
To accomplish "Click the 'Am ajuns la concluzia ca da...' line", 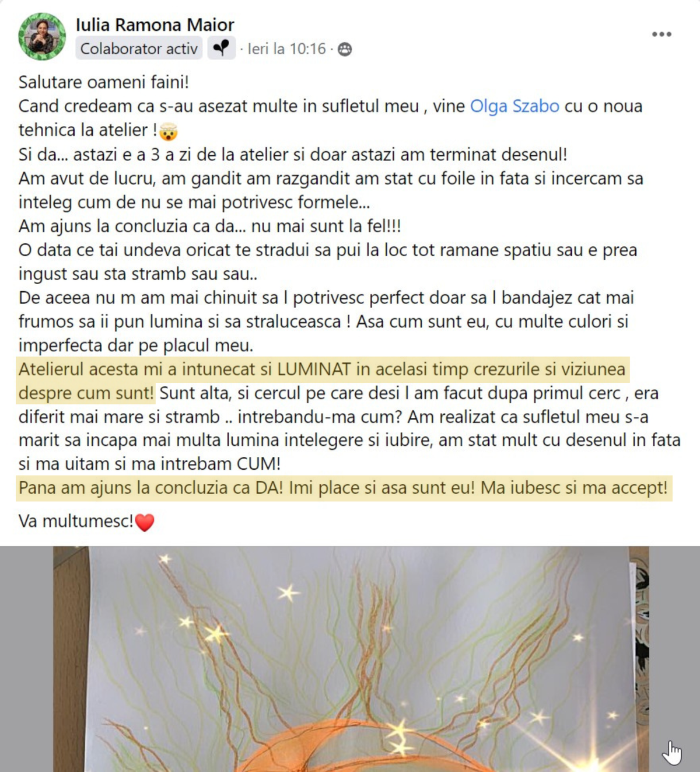I will pyautogui.click(x=209, y=226).
